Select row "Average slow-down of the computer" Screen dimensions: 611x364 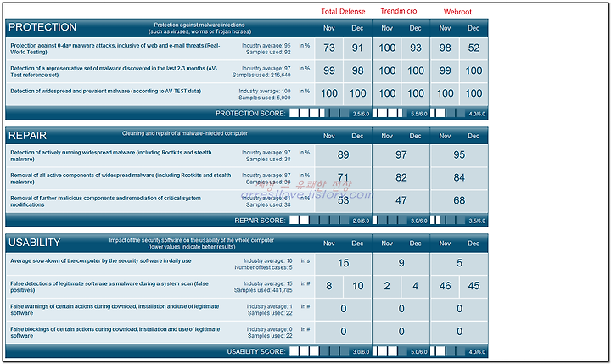point(247,264)
